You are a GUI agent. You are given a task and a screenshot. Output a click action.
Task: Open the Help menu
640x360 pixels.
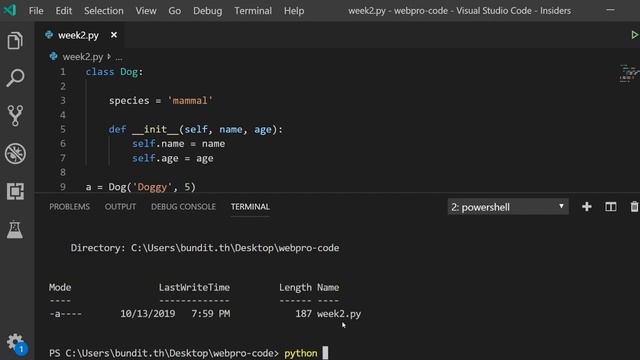point(294,11)
